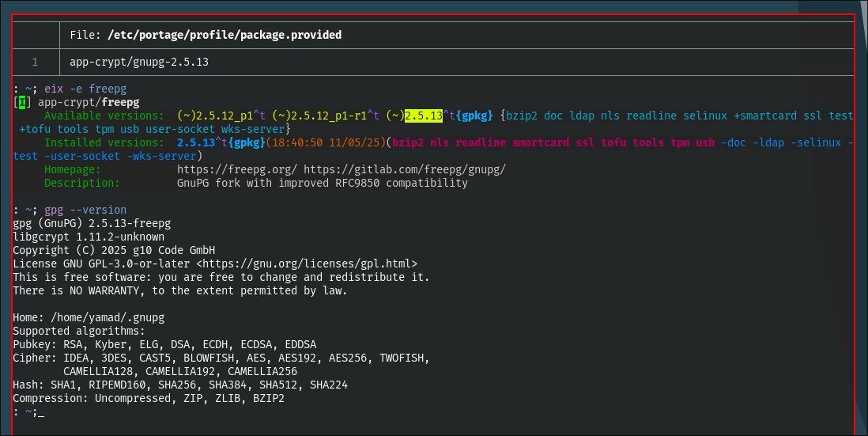The height and width of the screenshot is (436, 868).
Task: Click the command 'eix -e freepg'
Action: pyautogui.click(x=85, y=89)
